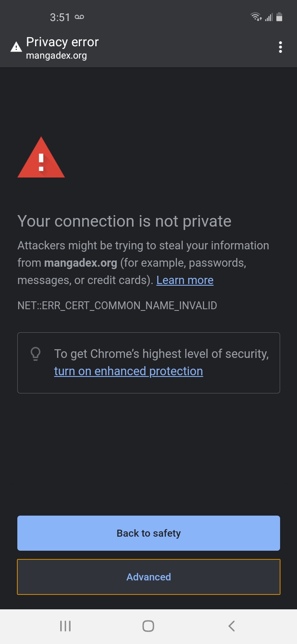Tap the battery indicator icon

click(x=280, y=17)
